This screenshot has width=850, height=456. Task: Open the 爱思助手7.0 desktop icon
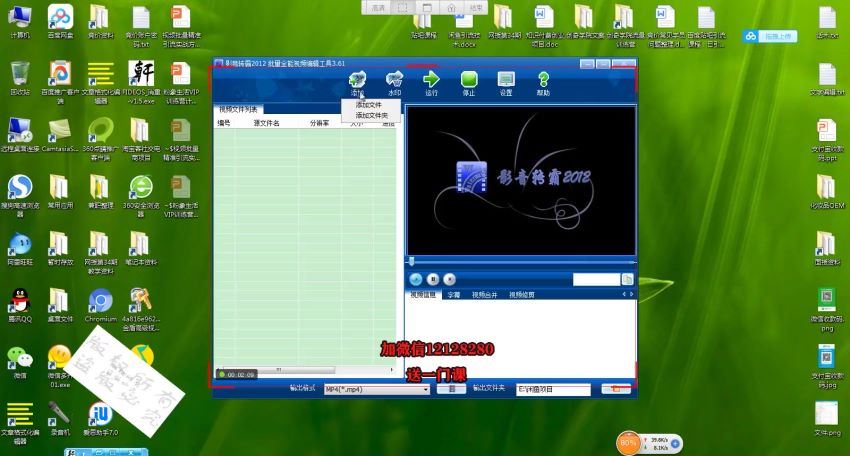click(x=100, y=418)
